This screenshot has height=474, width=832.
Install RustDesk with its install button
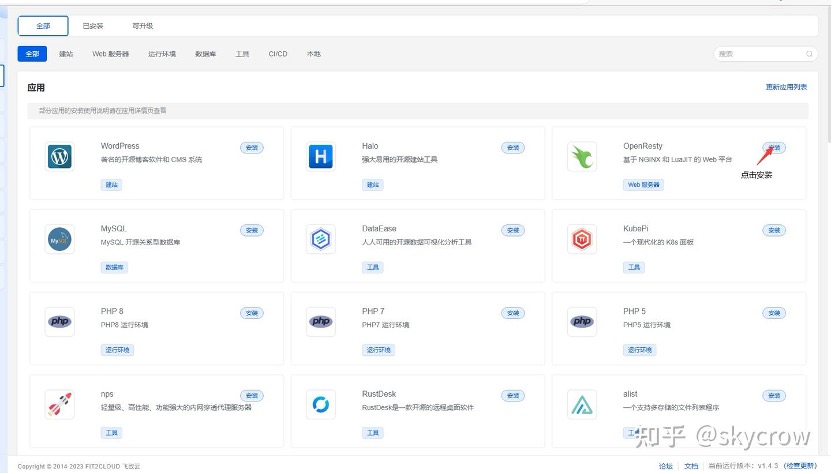click(513, 395)
